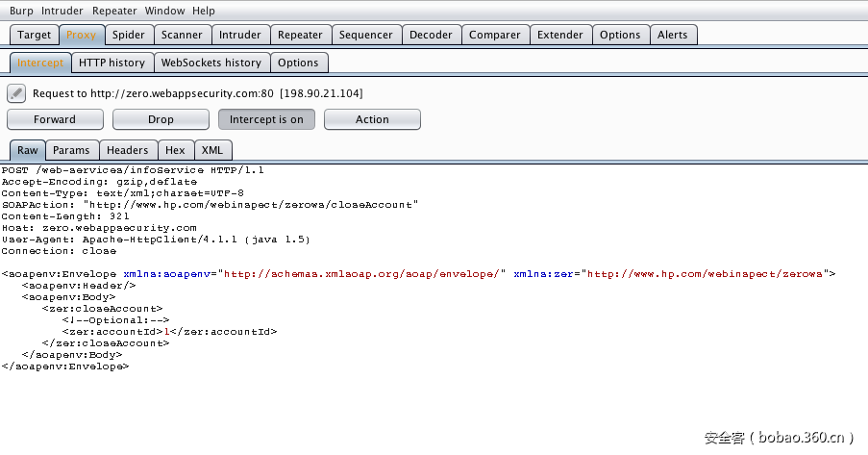Open the Action dropdown button
This screenshot has width=868, height=455.
point(372,119)
